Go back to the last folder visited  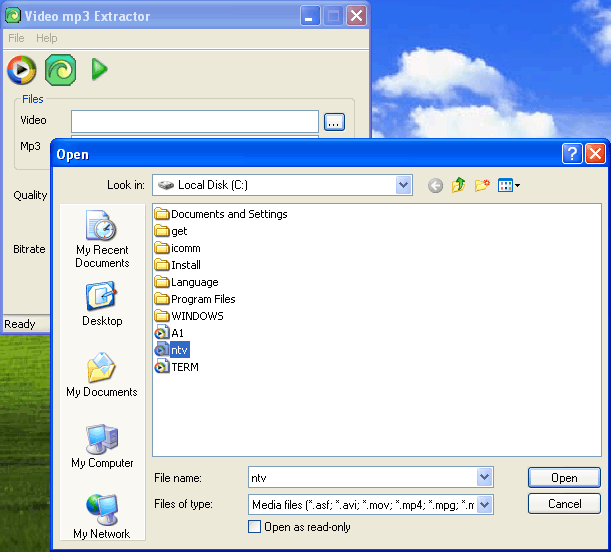pyautogui.click(x=435, y=185)
